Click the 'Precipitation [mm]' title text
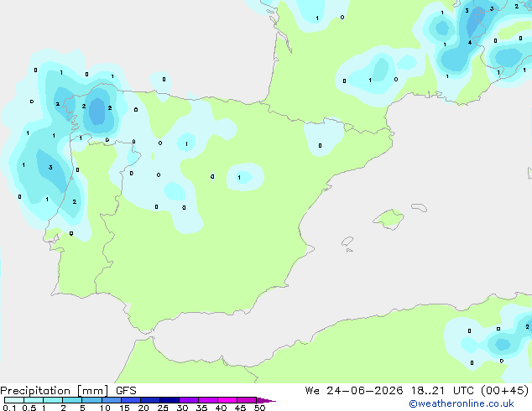This screenshot has height=411, width=532. coord(55,391)
